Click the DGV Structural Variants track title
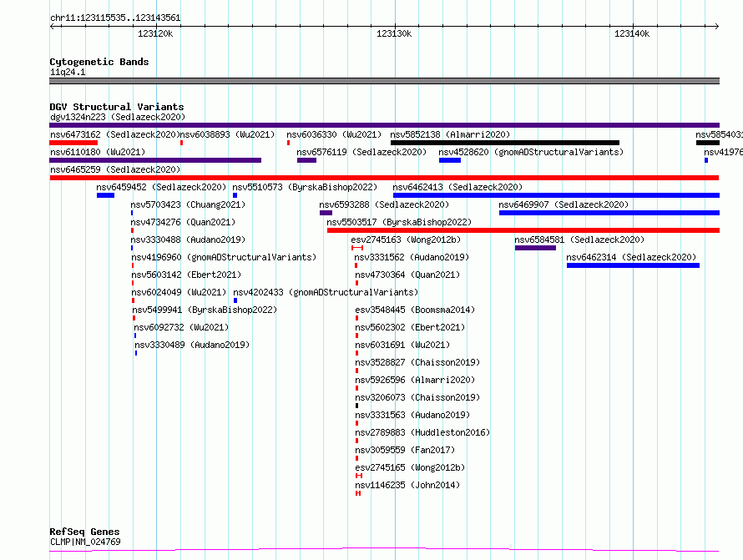 [117, 107]
